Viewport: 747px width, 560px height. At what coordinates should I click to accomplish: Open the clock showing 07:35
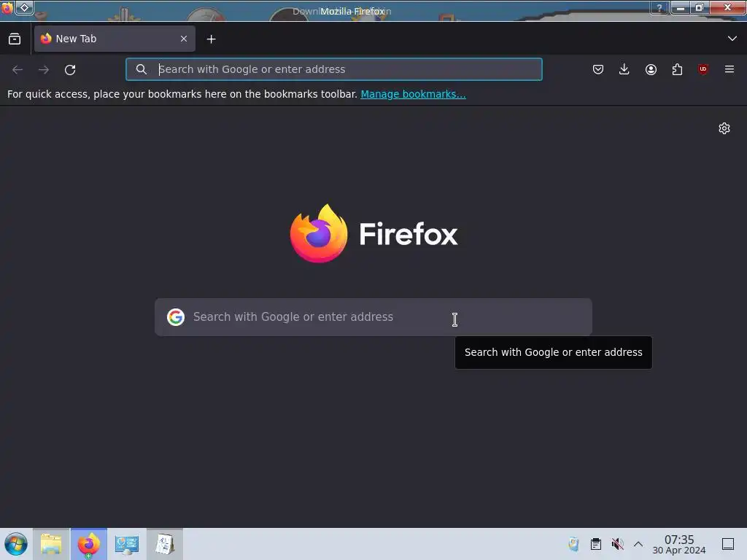[x=679, y=544]
